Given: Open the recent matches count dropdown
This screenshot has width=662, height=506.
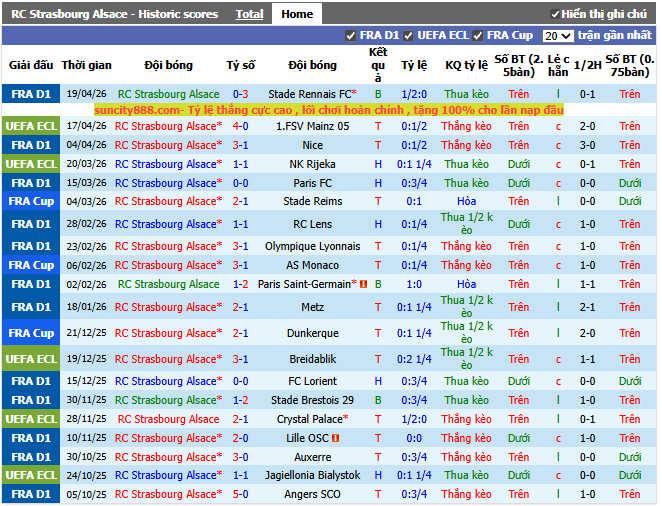Looking at the screenshot, I should [x=557, y=35].
